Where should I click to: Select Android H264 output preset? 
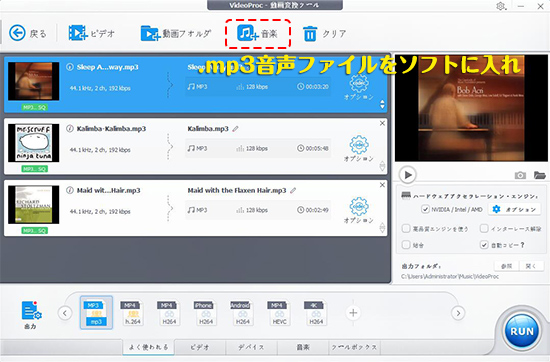[242, 313]
